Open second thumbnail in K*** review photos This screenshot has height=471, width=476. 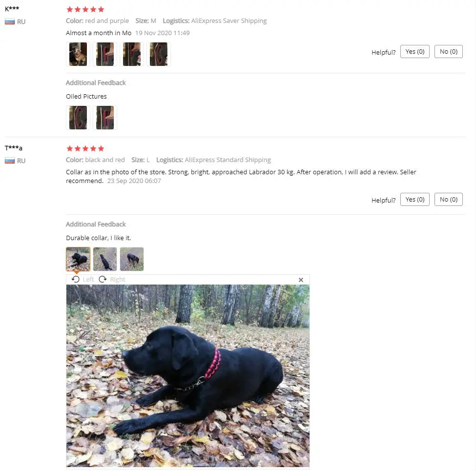pos(105,54)
